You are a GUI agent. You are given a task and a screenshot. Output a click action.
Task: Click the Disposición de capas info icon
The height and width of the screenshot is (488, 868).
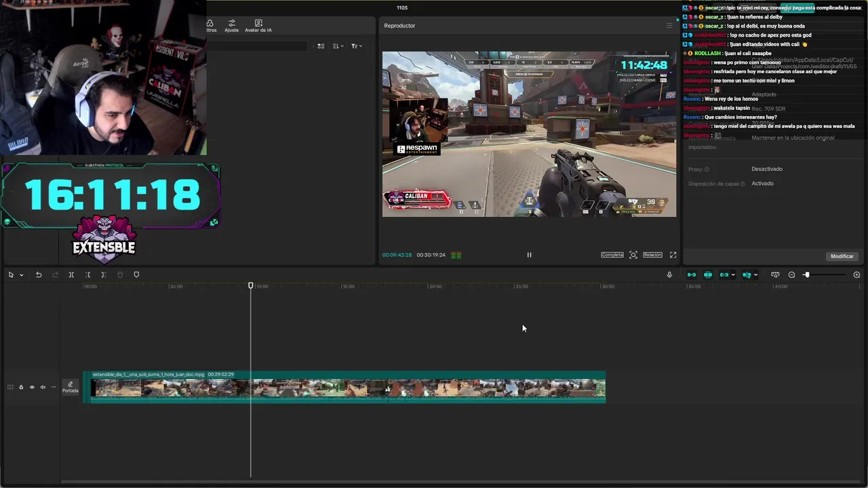tap(743, 184)
